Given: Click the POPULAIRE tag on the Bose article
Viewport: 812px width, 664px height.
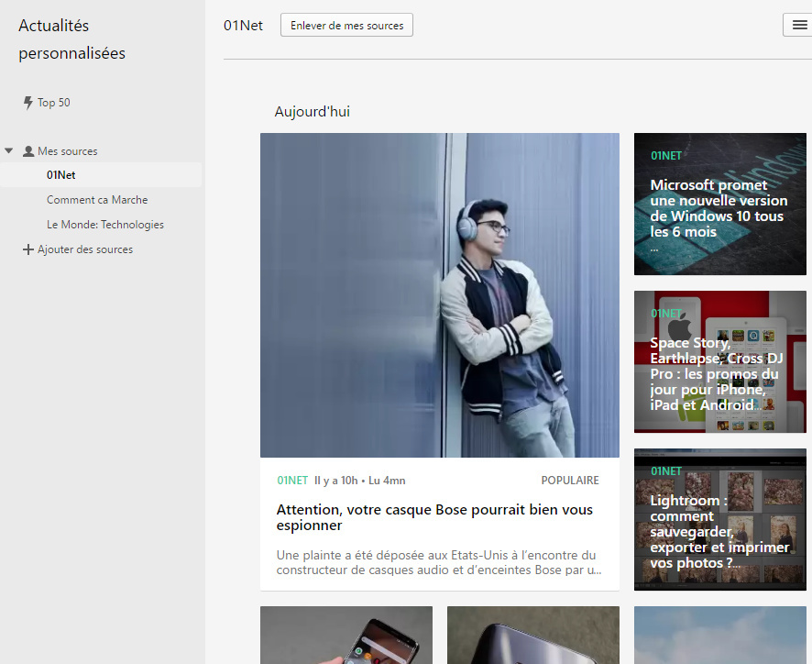Looking at the screenshot, I should point(569,481).
